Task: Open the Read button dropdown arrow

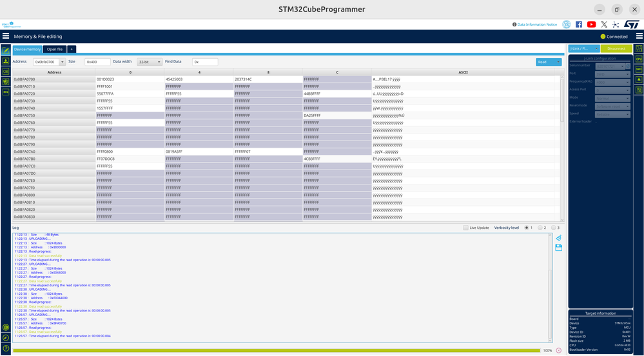Action: click(x=558, y=62)
